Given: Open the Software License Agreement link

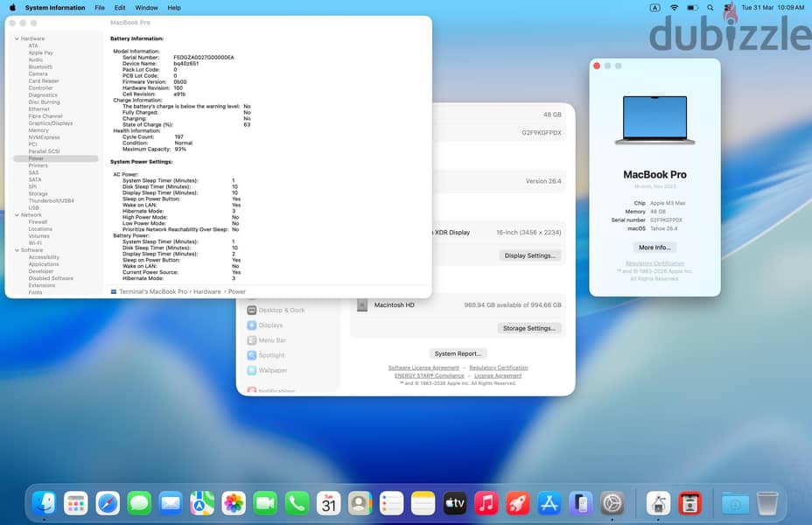Looking at the screenshot, I should coord(423,367).
